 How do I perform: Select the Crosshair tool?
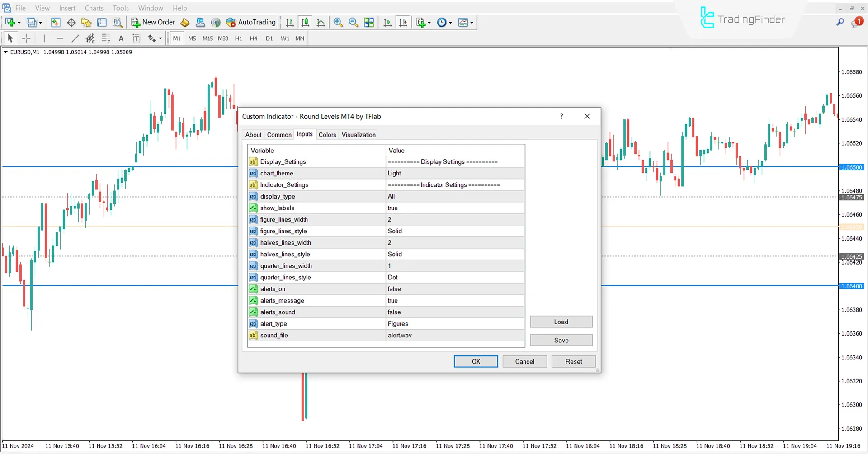click(x=26, y=38)
